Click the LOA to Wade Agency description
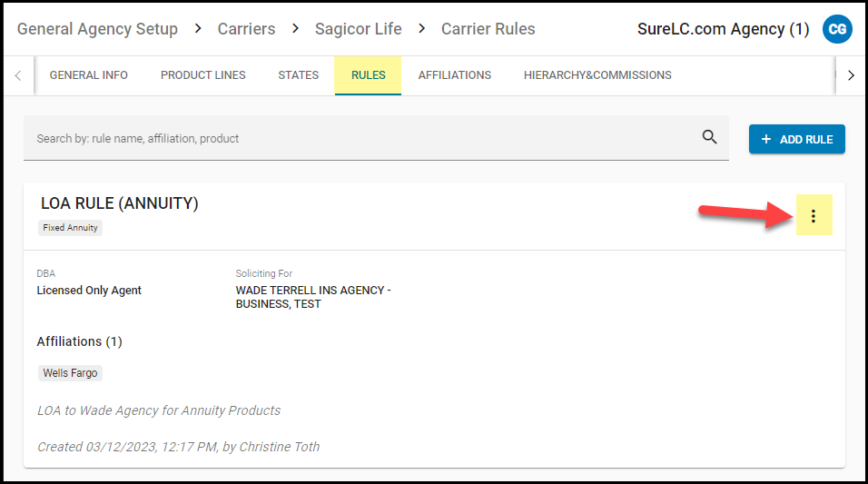This screenshot has height=484, width=868. tap(159, 410)
